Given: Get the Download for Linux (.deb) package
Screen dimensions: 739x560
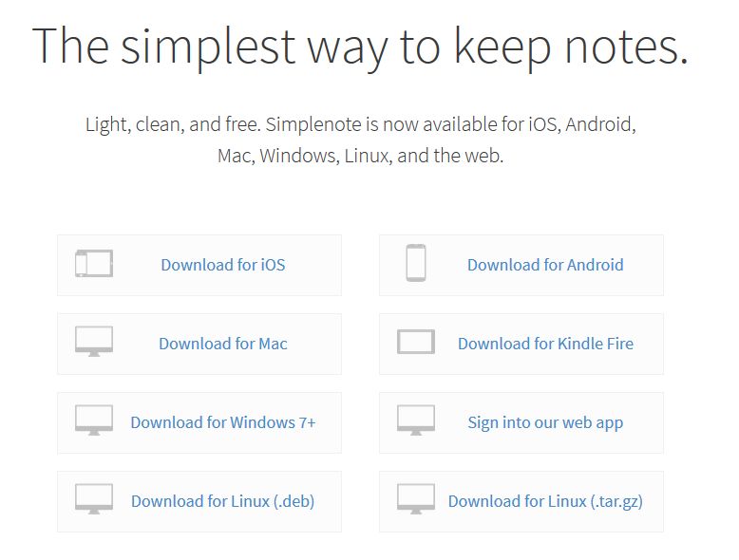Looking at the screenshot, I should 223,501.
